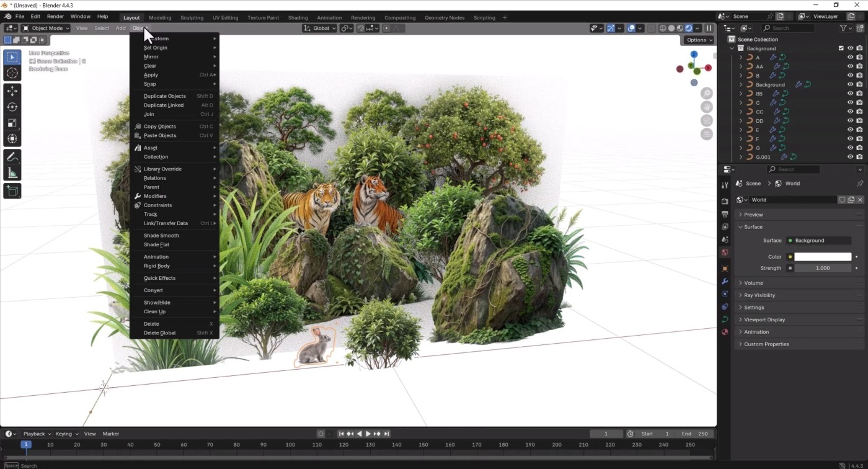Select the 3D Cursor tool
Screen dimensions: 868x469
coord(12,73)
